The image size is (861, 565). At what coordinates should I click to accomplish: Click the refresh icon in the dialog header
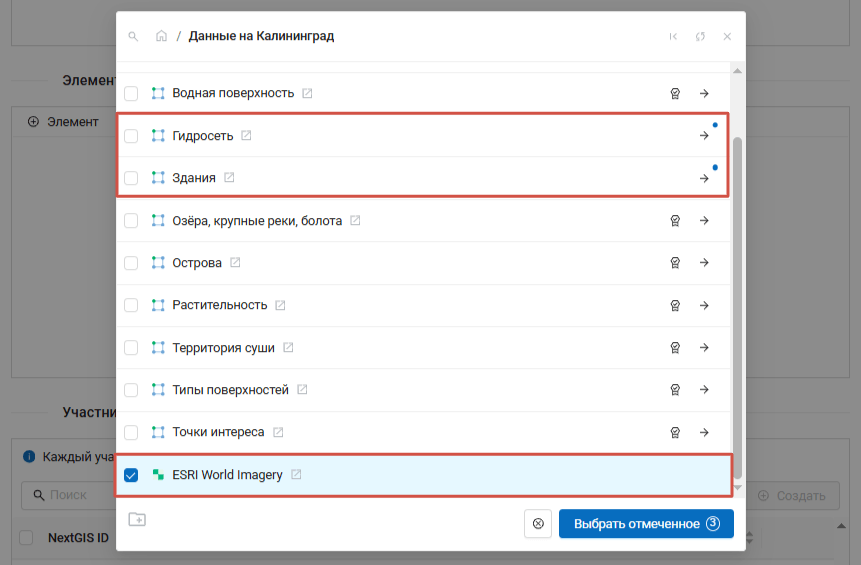[700, 36]
